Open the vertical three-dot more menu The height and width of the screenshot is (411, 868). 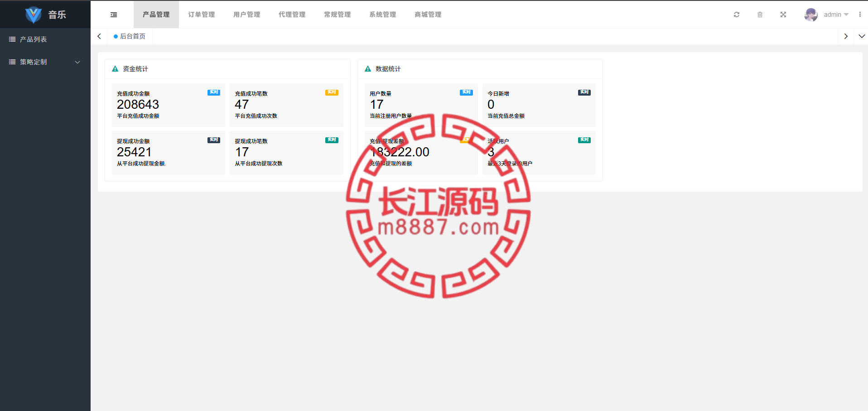[x=860, y=15]
